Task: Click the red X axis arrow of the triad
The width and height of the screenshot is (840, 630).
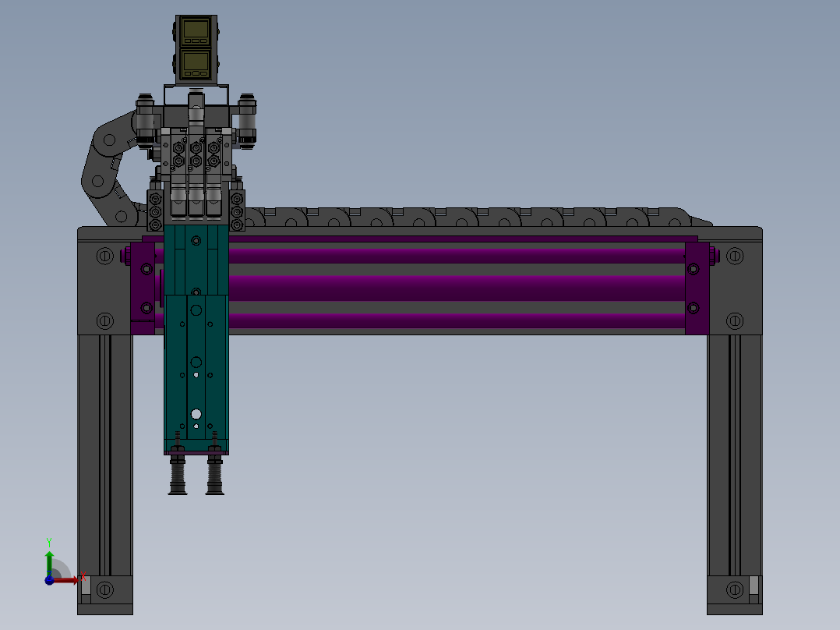Action: 66,580
